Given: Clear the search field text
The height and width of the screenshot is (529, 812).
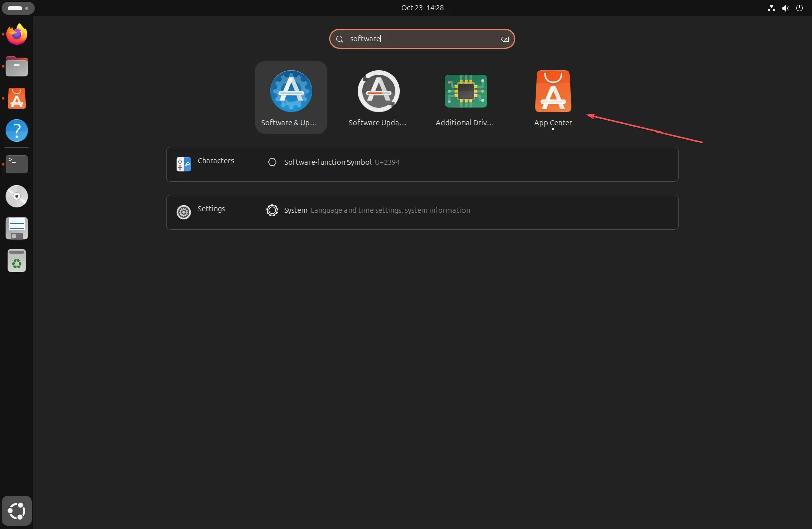Looking at the screenshot, I should [x=505, y=39].
